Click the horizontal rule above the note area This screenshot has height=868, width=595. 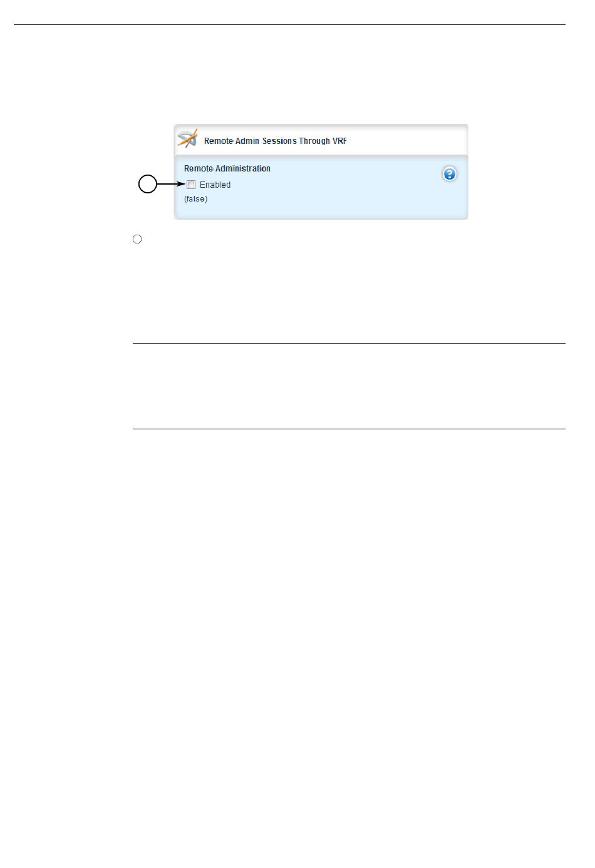(x=349, y=343)
